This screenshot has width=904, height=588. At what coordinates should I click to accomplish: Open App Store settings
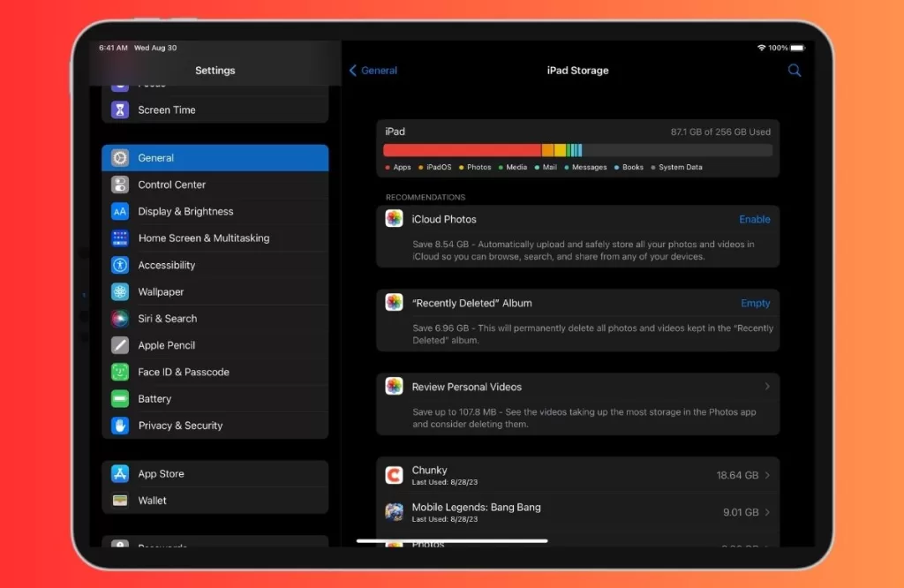(x=215, y=473)
